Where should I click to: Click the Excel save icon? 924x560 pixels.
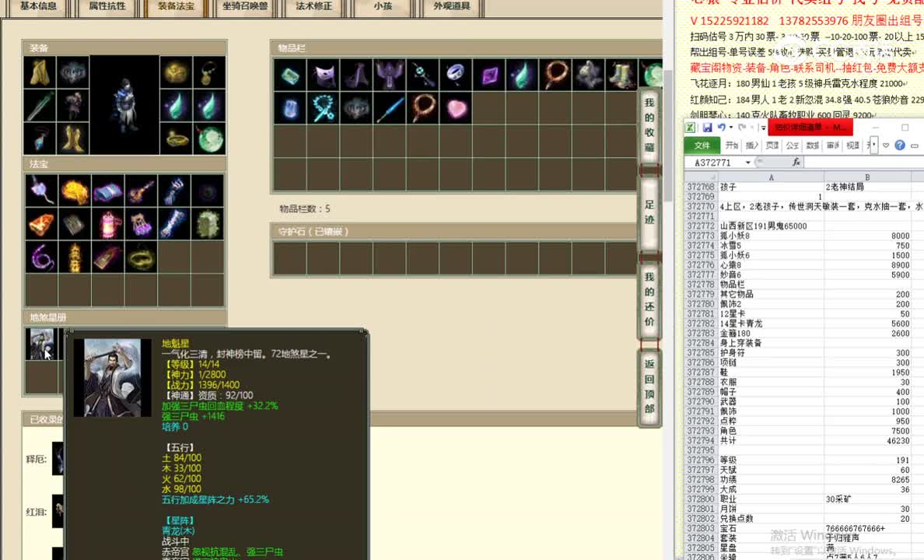coord(707,128)
